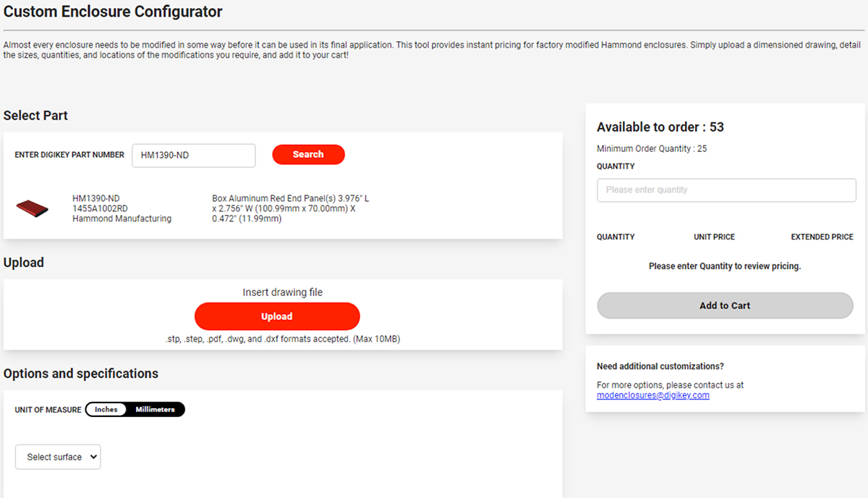Viewport: 868px width, 498px height.
Task: Click the EXTENDED PRICE column header
Action: 822,237
